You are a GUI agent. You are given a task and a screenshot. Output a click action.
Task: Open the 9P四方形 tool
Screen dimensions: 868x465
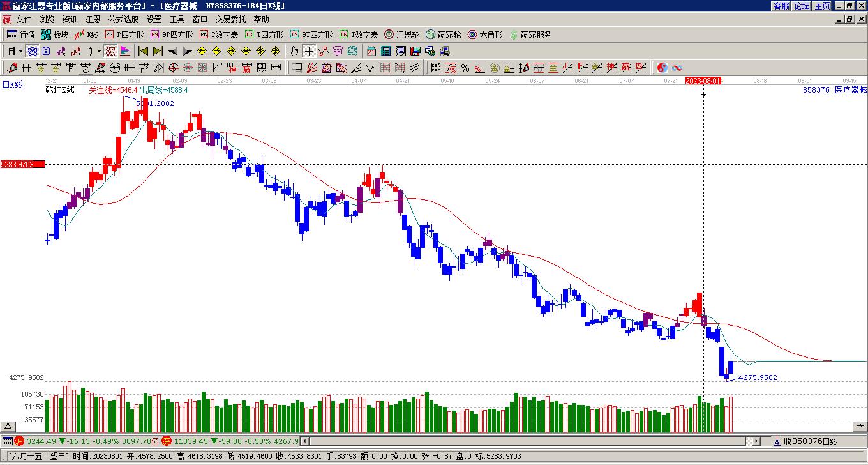(x=172, y=34)
